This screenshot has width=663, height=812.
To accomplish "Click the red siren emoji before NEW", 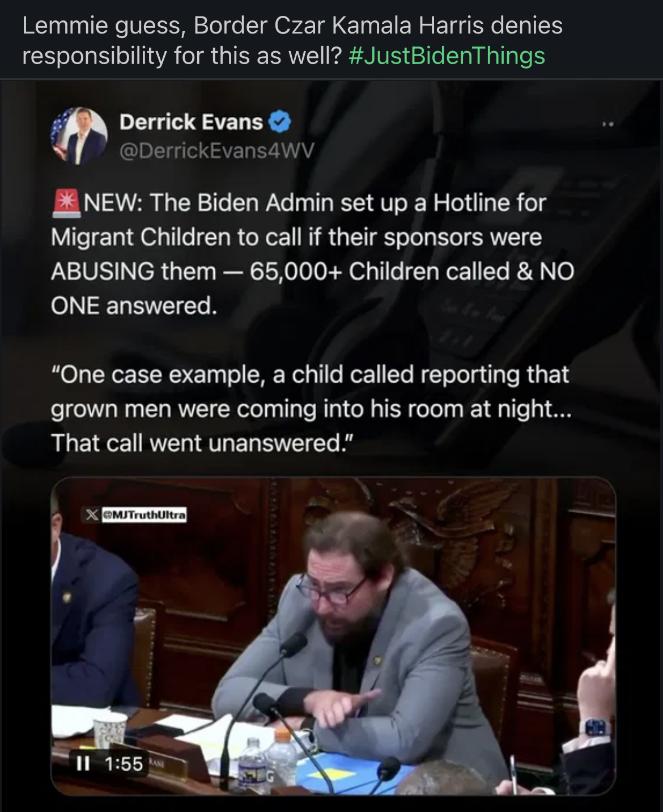I will point(66,203).
